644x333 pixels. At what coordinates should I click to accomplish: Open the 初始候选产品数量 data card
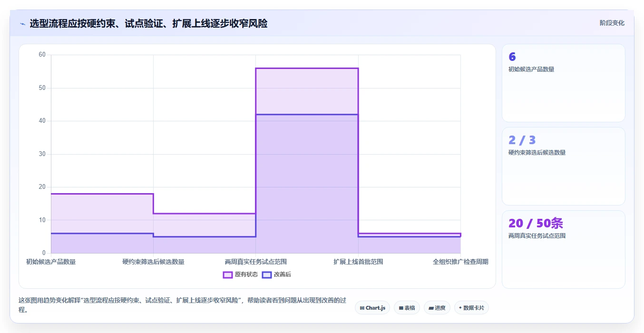564,83
